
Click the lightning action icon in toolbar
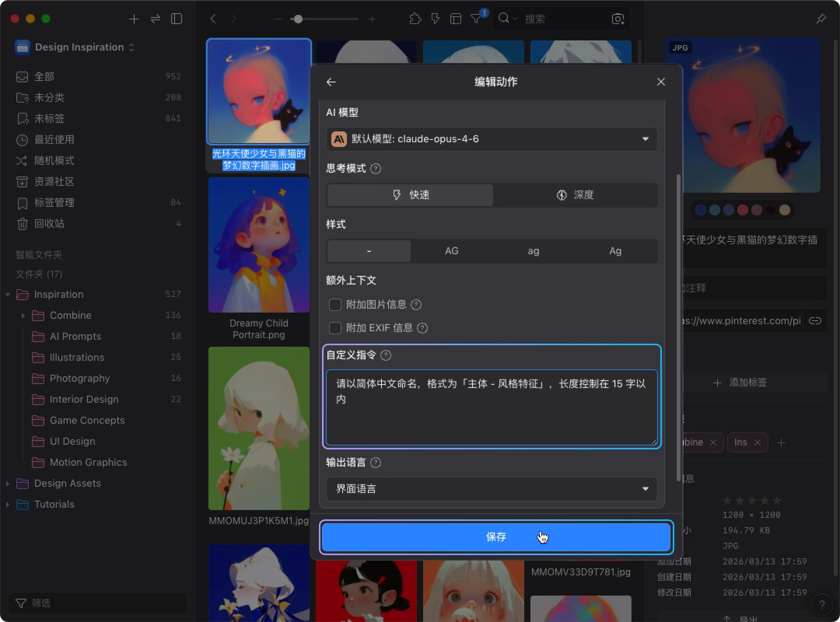[x=435, y=19]
